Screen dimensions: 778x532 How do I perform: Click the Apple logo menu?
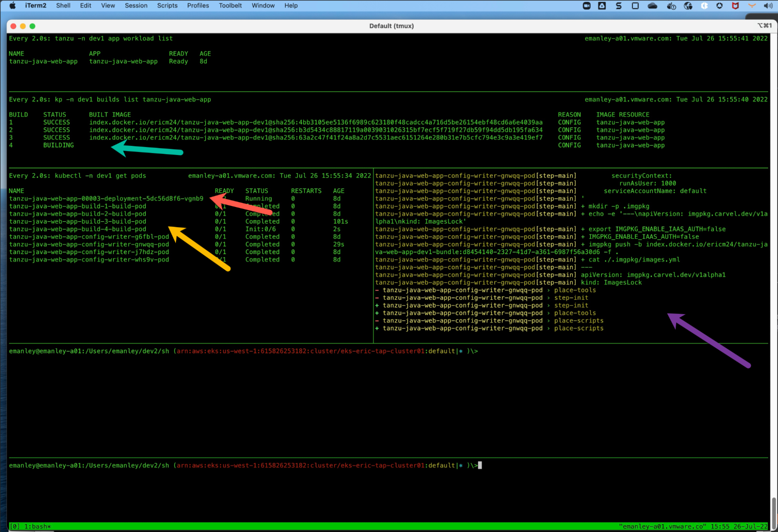point(12,5)
